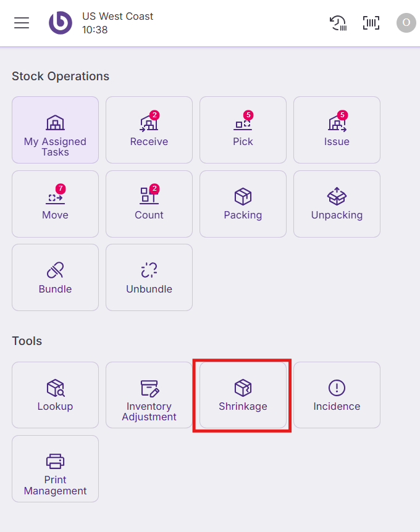This screenshot has width=420, height=532.
Task: Go to the Move tile
Action: (x=55, y=204)
